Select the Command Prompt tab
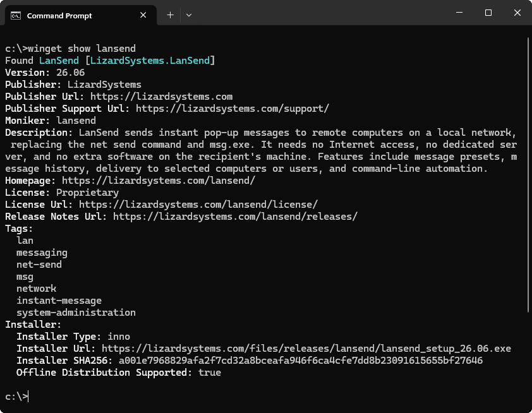The width and height of the screenshot is (532, 413). point(81,16)
